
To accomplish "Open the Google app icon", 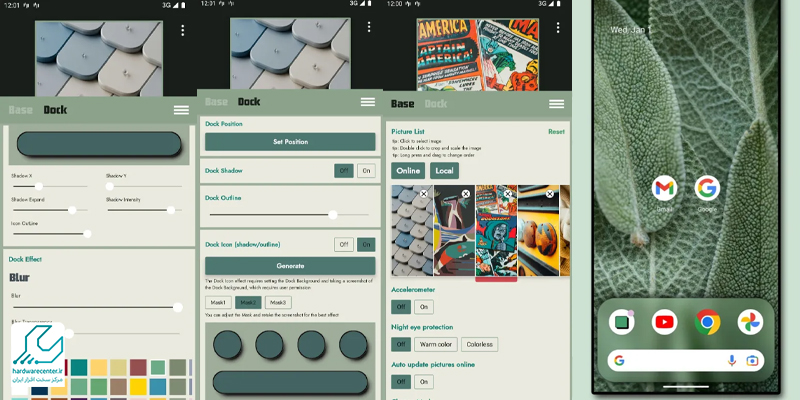I will tap(707, 187).
